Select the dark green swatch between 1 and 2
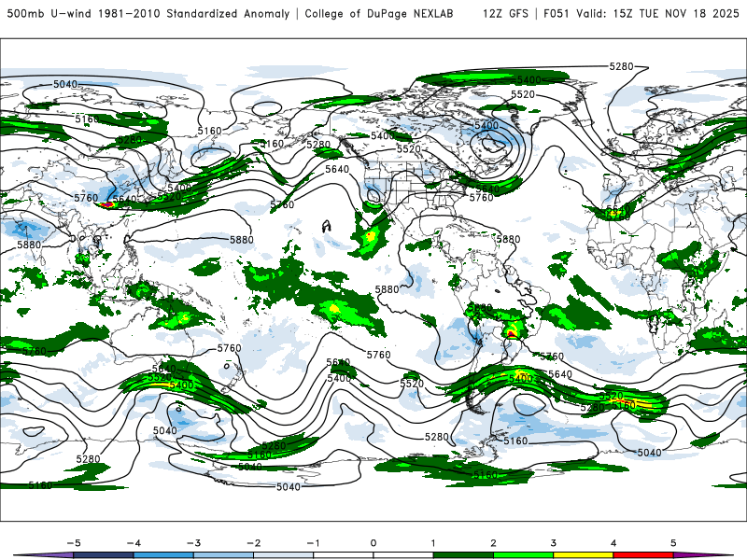 [x=463, y=555]
